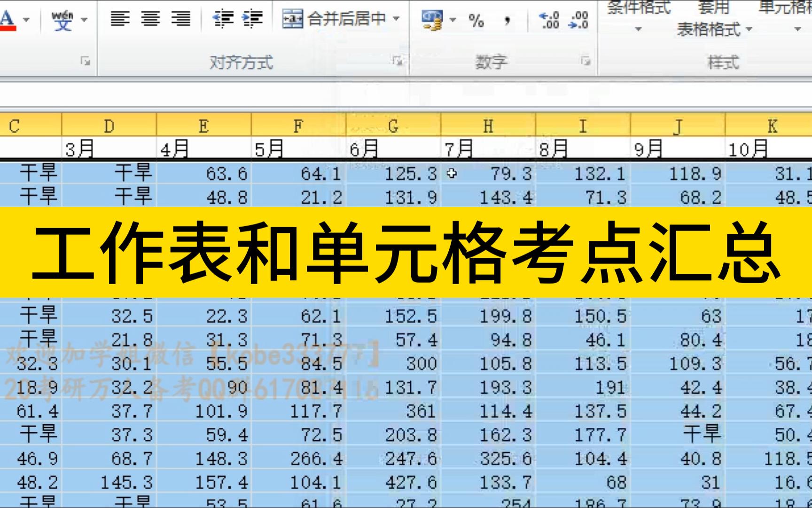The height and width of the screenshot is (508, 812).
Task: Open 单元格样式 cell styles menu
Action: coord(785,16)
